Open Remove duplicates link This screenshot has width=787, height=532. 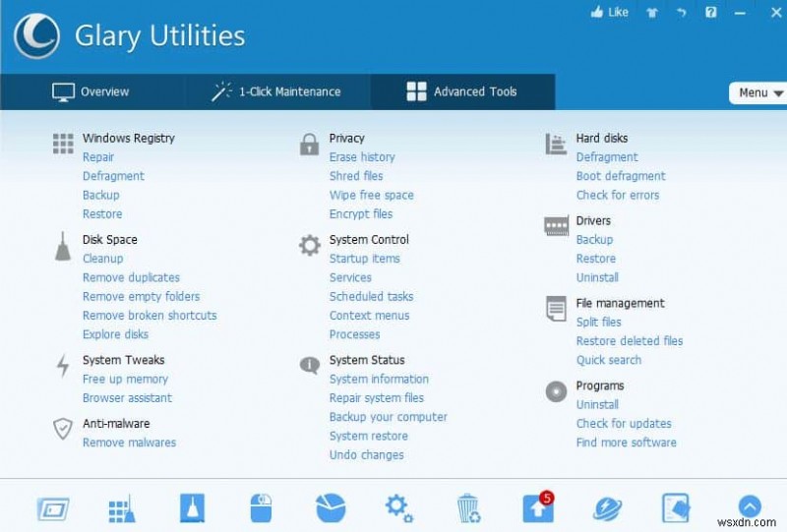[131, 277]
